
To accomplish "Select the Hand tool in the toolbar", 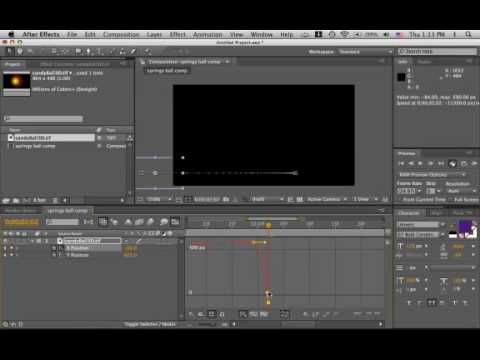I will (x=20, y=51).
